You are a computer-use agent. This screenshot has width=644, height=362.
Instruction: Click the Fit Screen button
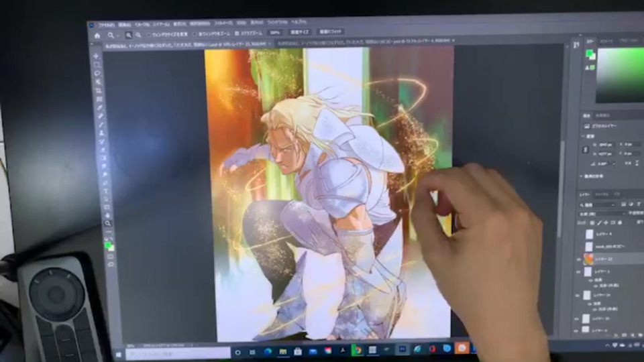pyautogui.click(x=300, y=32)
